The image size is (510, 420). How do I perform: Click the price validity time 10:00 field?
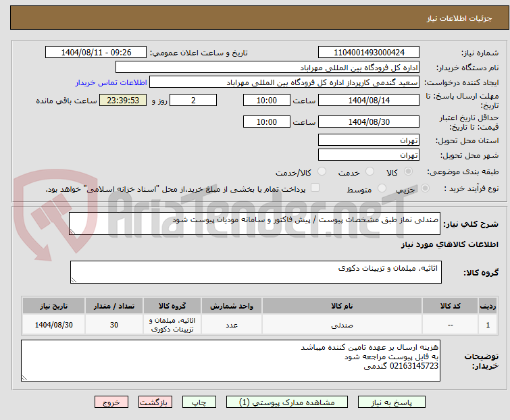(267, 122)
